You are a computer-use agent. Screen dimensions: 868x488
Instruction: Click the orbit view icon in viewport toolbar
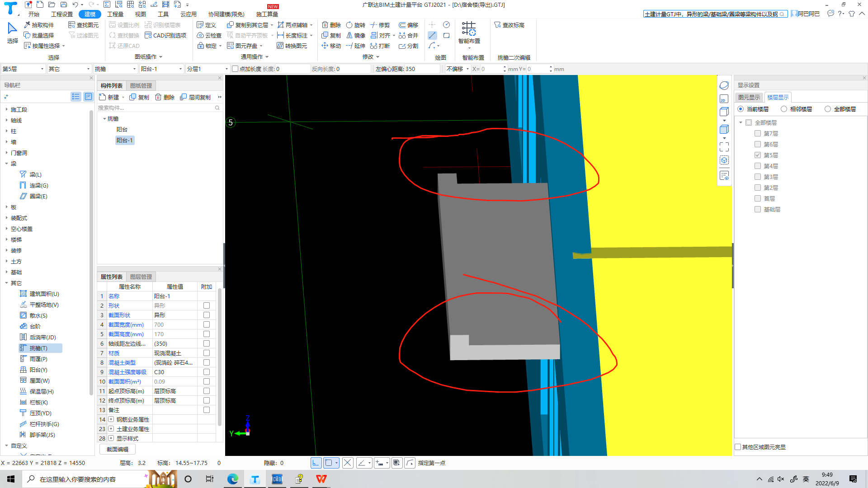[724, 85]
